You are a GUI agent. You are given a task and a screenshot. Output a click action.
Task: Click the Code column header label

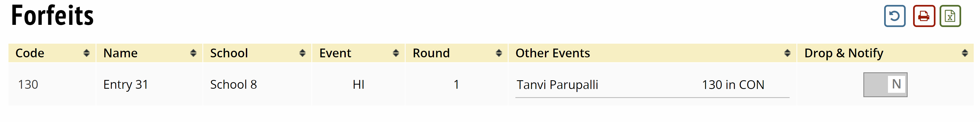click(30, 53)
